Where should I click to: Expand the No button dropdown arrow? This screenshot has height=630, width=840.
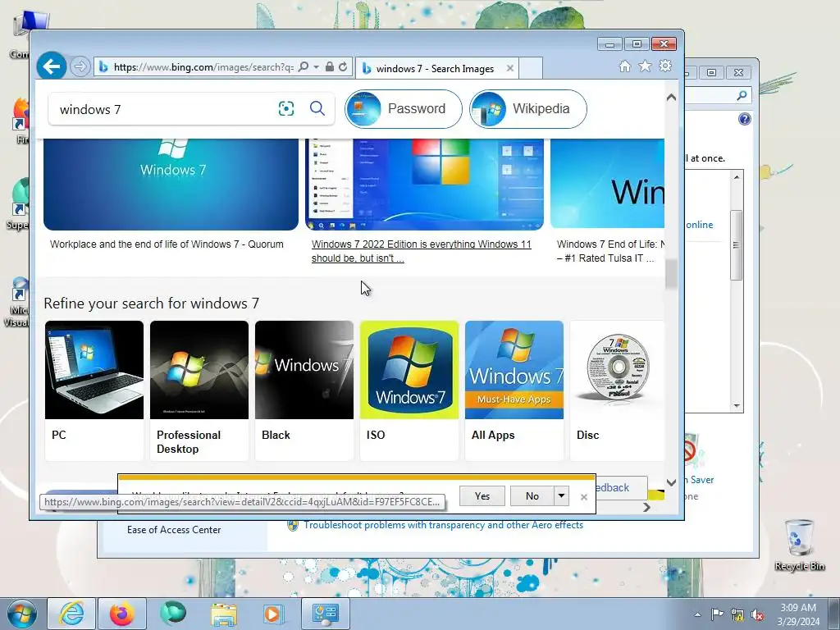pyautogui.click(x=561, y=496)
